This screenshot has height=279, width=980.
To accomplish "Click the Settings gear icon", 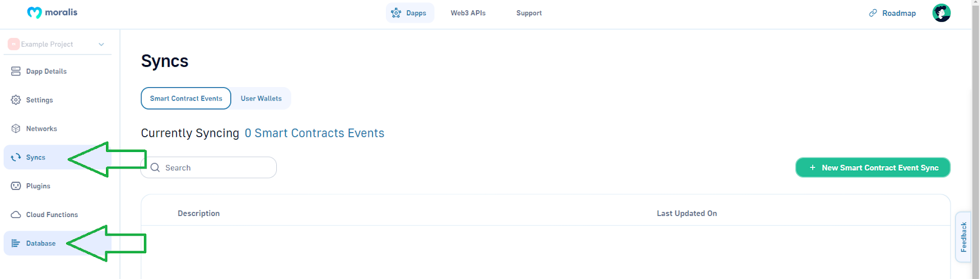I will [x=16, y=100].
